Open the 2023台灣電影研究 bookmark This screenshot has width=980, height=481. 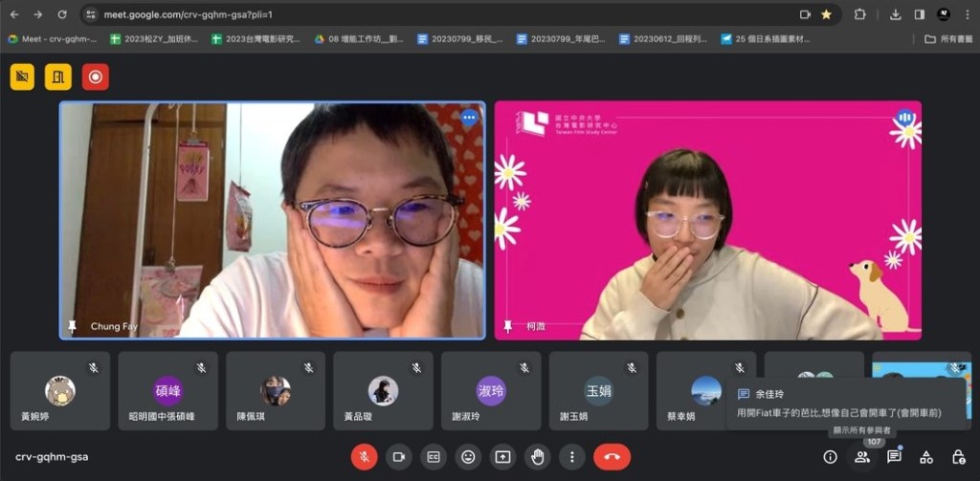[256, 39]
